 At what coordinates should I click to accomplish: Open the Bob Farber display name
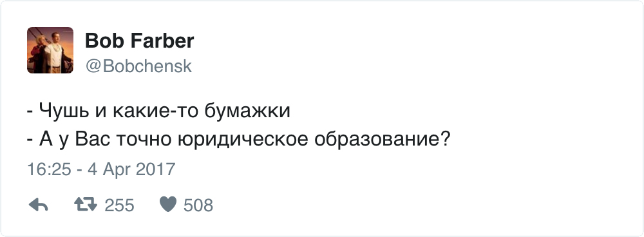pyautogui.click(x=139, y=41)
